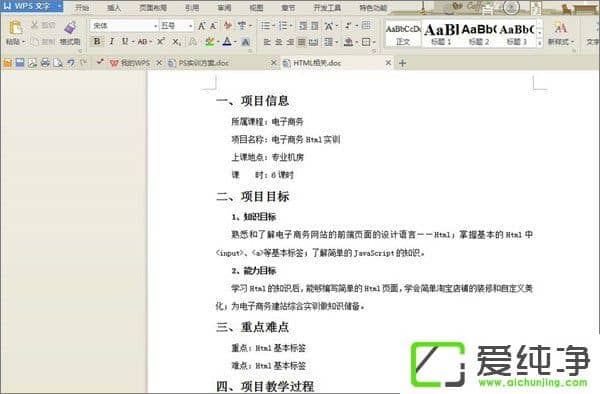Open the font name dropdown 宋体

pos(124,26)
